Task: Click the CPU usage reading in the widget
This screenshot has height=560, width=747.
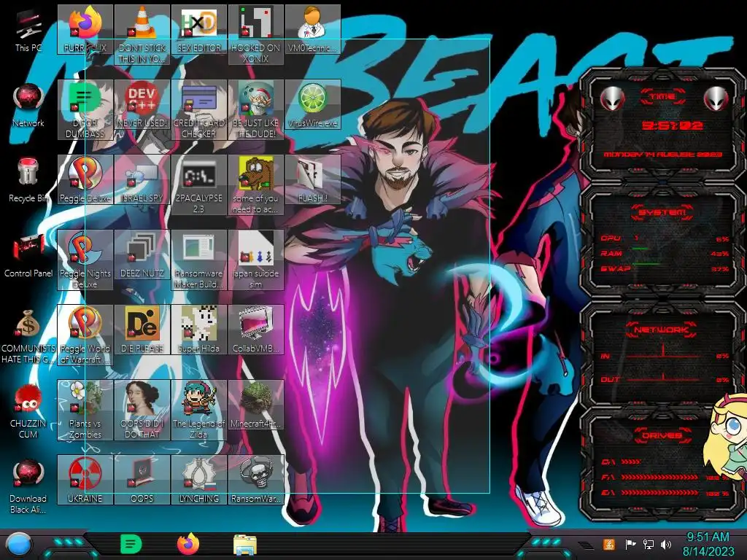Action: tap(665, 238)
